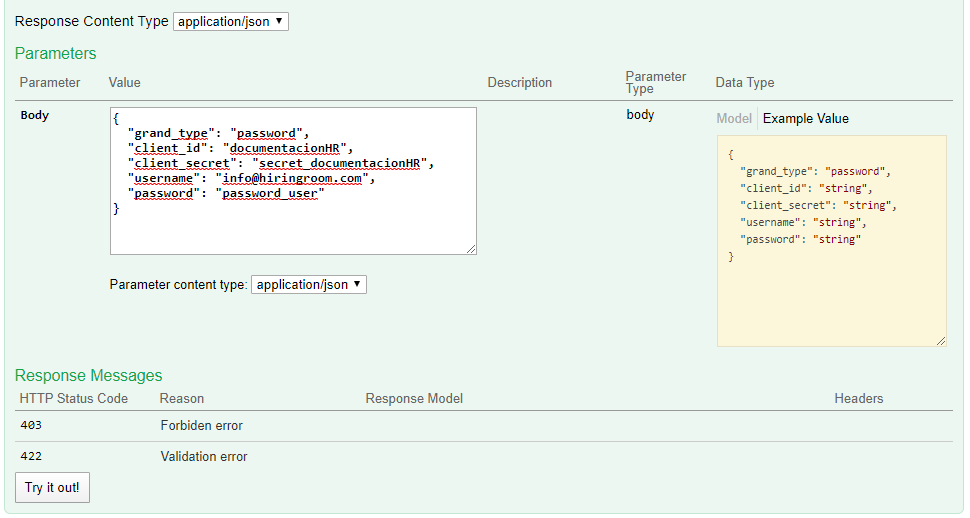Click the Forbiden error reason text

[201, 426]
